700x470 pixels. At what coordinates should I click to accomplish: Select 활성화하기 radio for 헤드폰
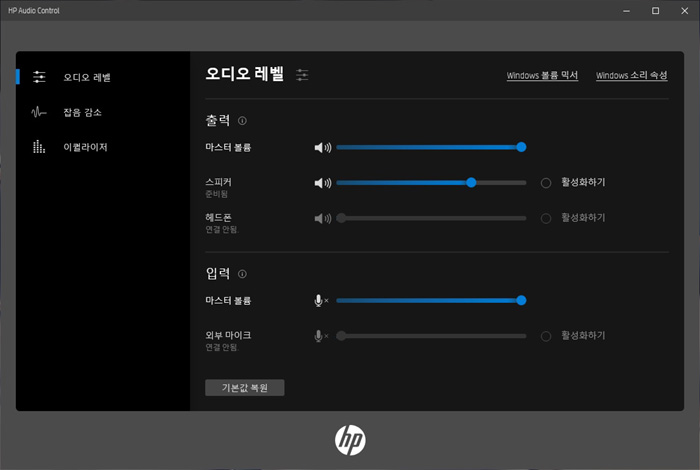point(546,218)
